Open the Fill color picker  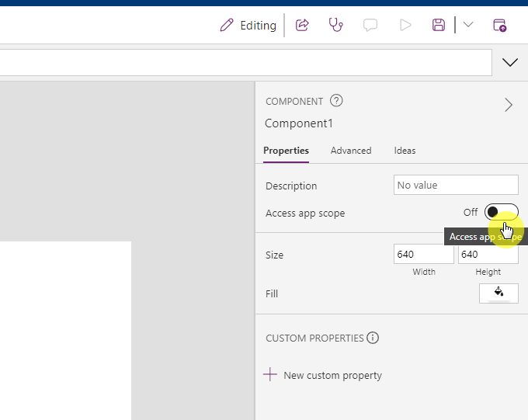point(498,293)
